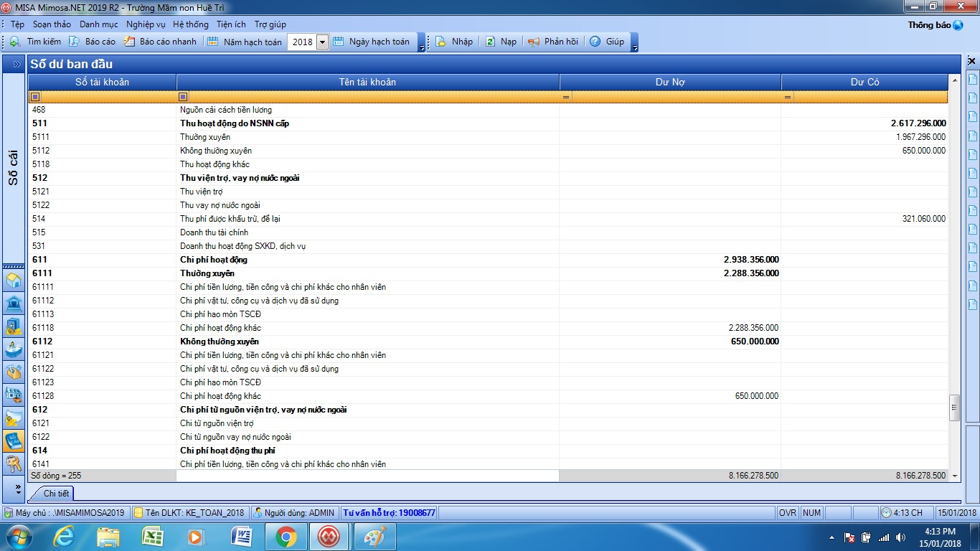
Task: Open the keys icon in the sidebar
Action: coord(14,463)
